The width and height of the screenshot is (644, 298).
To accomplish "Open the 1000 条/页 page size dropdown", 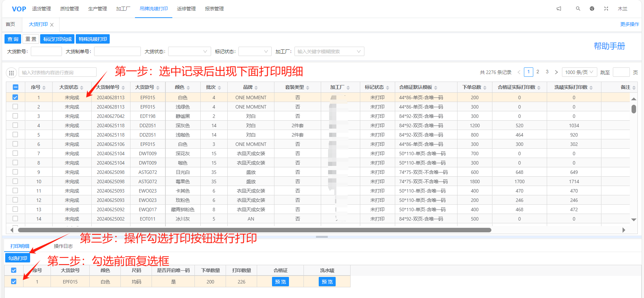I will click(579, 72).
